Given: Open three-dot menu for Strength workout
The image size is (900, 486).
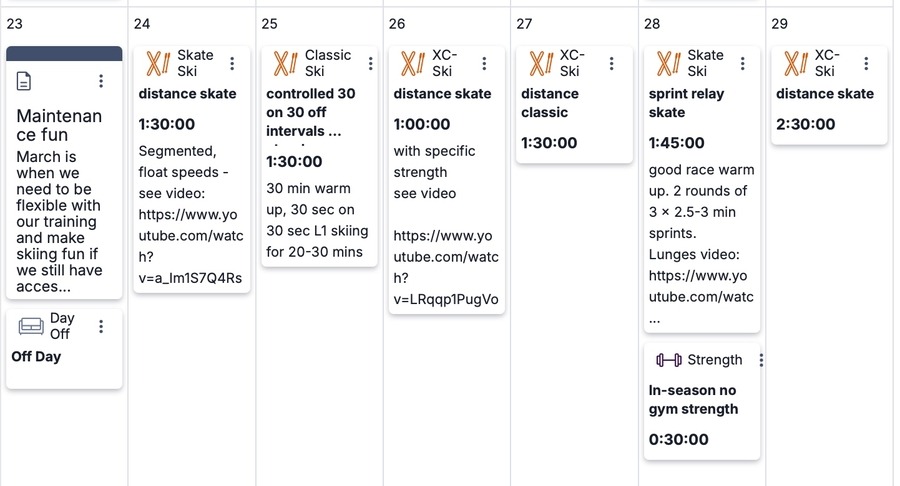Looking at the screenshot, I should coord(761,360).
